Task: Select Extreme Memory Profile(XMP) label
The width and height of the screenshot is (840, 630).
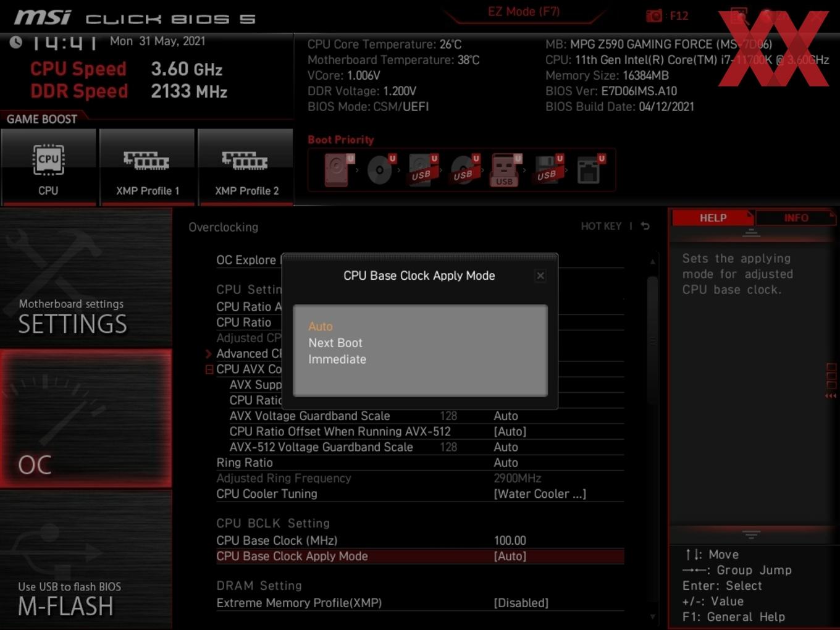Action: [299, 603]
